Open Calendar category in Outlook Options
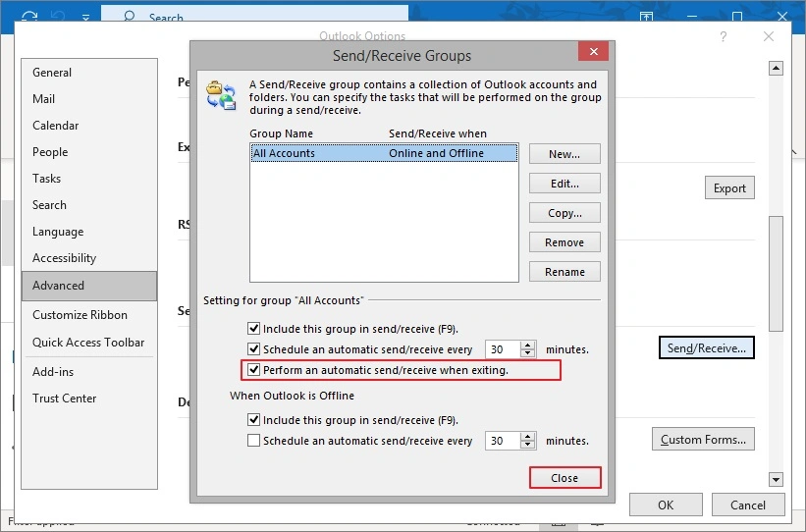Viewport: 806px width, 532px height. coord(89,126)
